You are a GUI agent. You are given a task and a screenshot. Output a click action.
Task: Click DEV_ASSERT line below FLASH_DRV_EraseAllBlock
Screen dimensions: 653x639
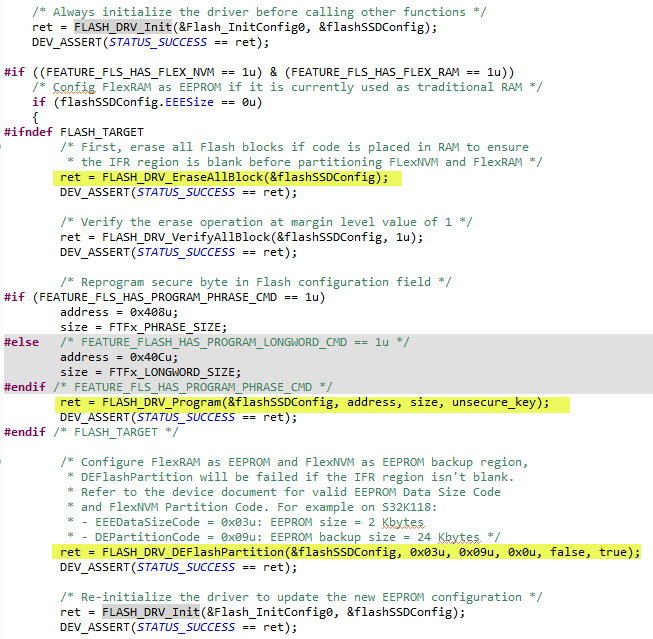[x=178, y=192]
